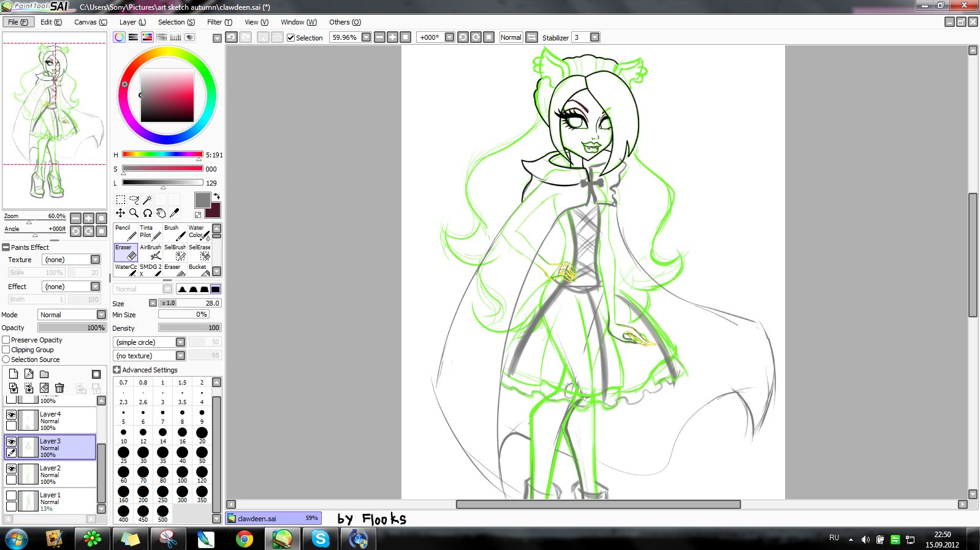Open the rotation angle dropdown +000°

click(449, 37)
